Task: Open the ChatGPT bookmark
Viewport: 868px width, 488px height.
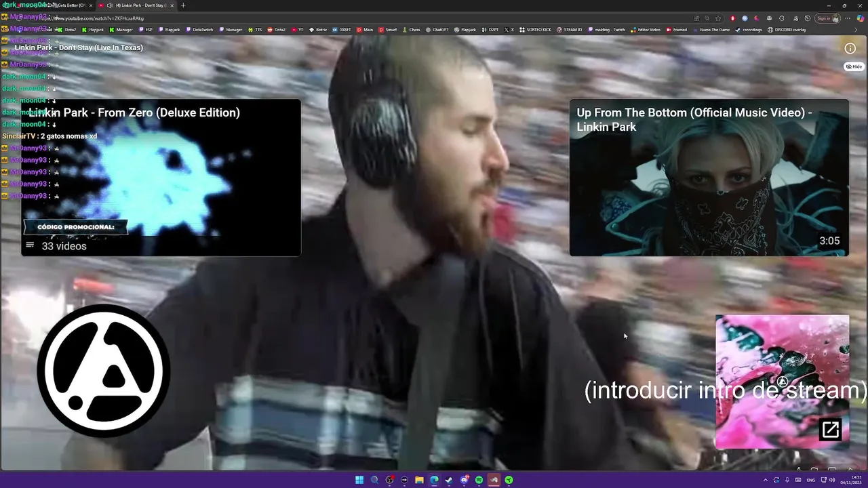Action: [x=437, y=30]
